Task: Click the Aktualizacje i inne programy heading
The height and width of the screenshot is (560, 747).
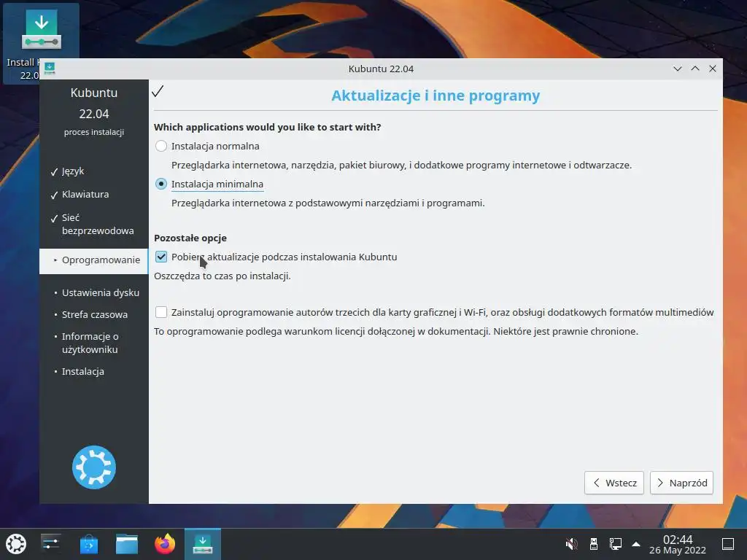Action: pyautogui.click(x=436, y=96)
